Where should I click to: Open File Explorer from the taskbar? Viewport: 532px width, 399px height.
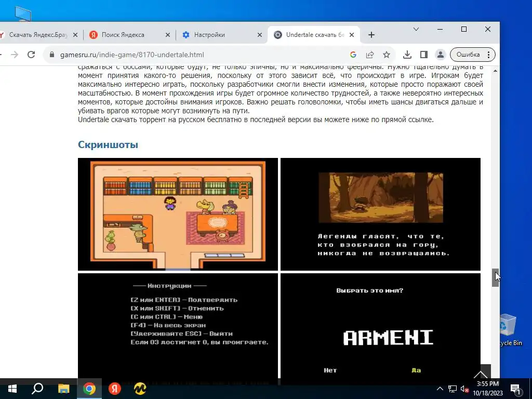coord(63,389)
